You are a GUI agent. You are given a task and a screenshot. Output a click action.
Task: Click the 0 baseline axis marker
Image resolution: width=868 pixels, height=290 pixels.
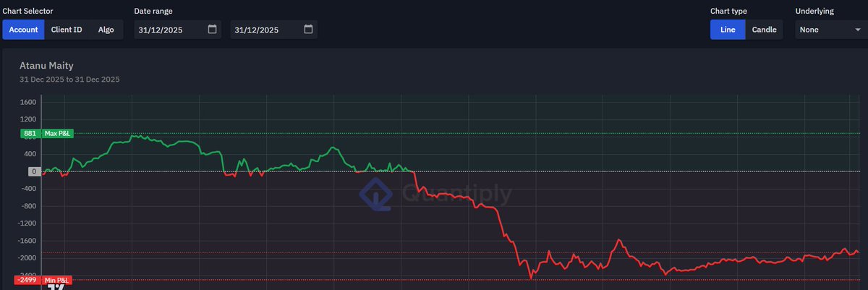[x=33, y=171]
